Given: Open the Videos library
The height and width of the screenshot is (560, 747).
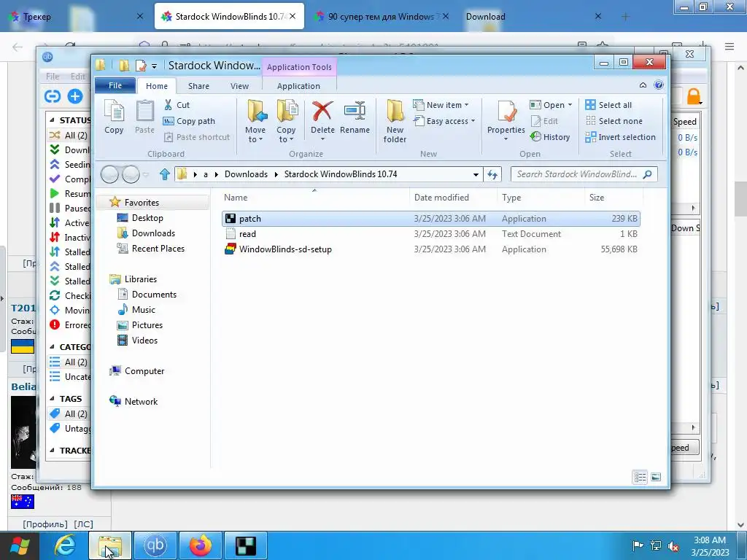Looking at the screenshot, I should tap(137, 340).
